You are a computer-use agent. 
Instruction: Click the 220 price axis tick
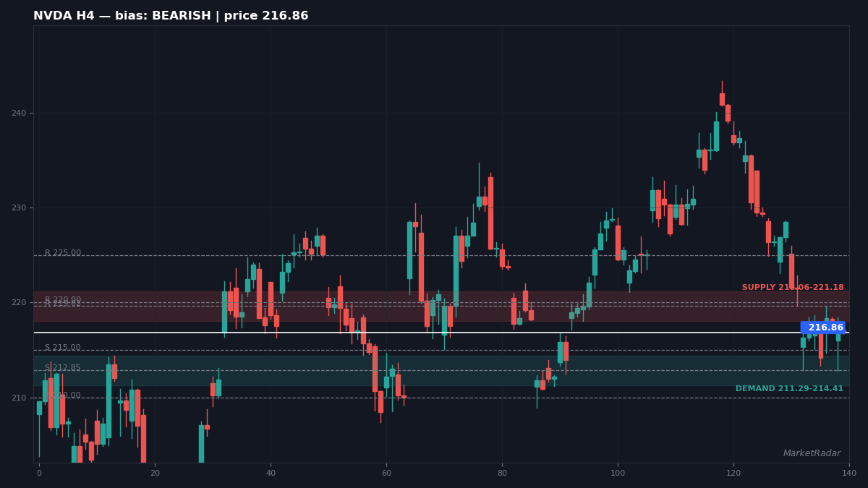(19, 303)
